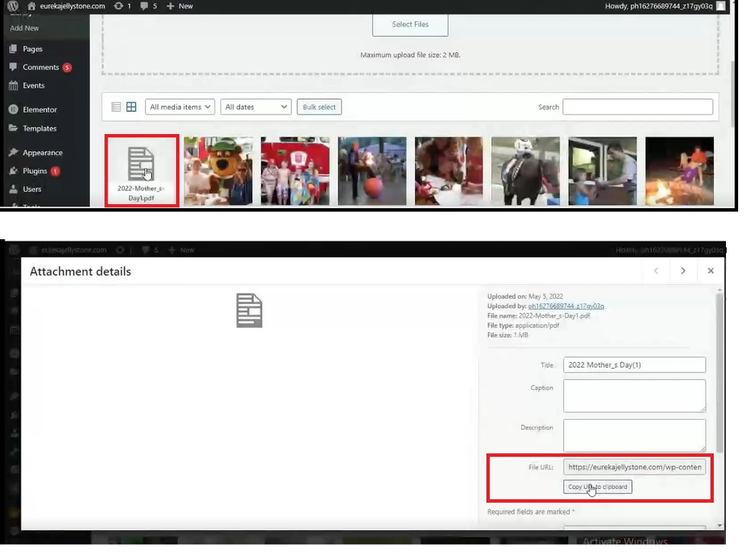745x560 pixels.
Task: Open Elementor in the sidebar
Action: tap(40, 110)
